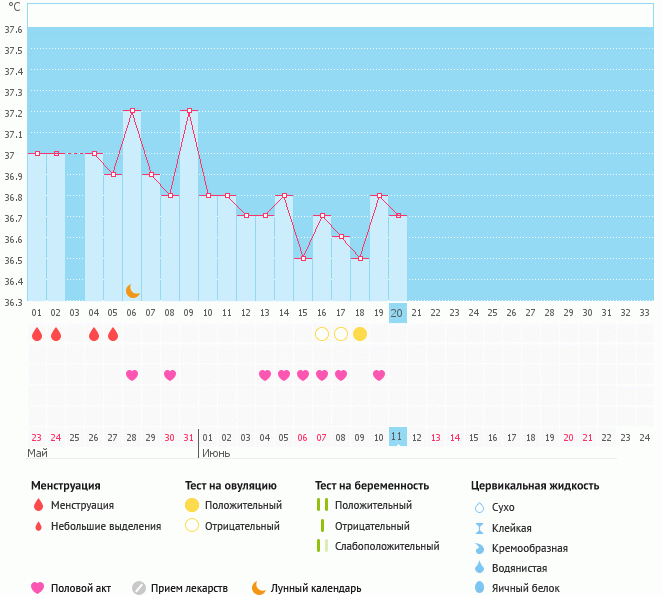Click the 'Слабоположительный' pregnancy test icon
Image resolution: width=663 pixels, height=595 pixels.
[321, 546]
